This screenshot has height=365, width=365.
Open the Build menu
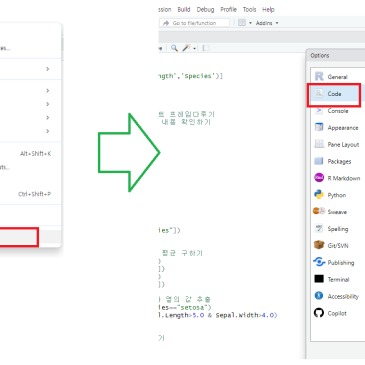pyautogui.click(x=184, y=9)
